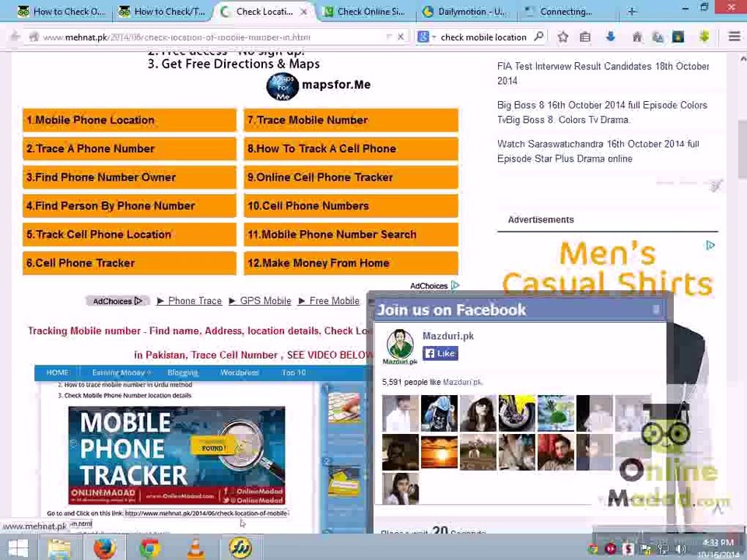Click the ad info triangle on shirts ad

pos(710,245)
